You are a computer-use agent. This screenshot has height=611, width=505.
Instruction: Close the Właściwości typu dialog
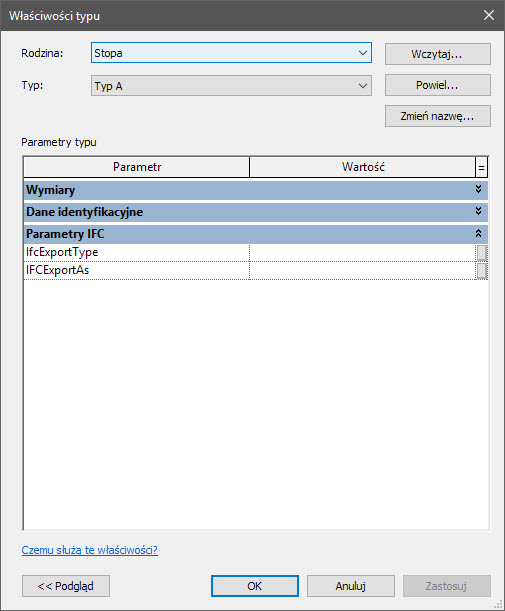pyautogui.click(x=489, y=15)
